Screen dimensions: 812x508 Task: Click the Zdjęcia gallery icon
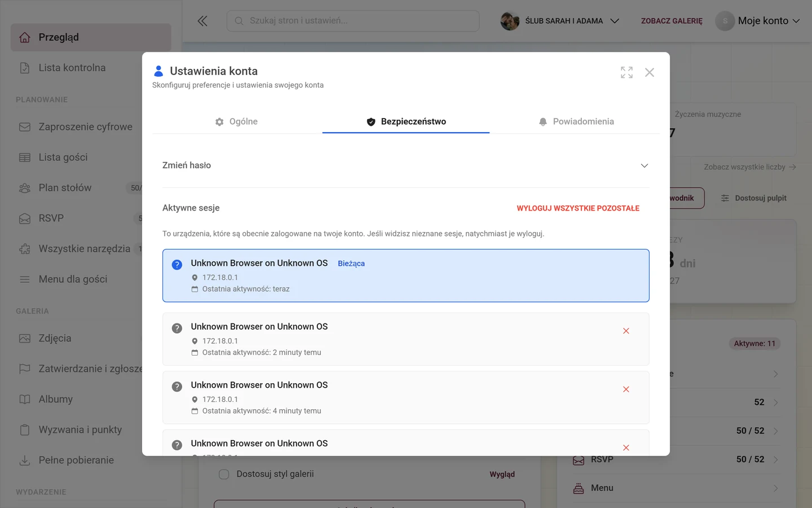(25, 339)
